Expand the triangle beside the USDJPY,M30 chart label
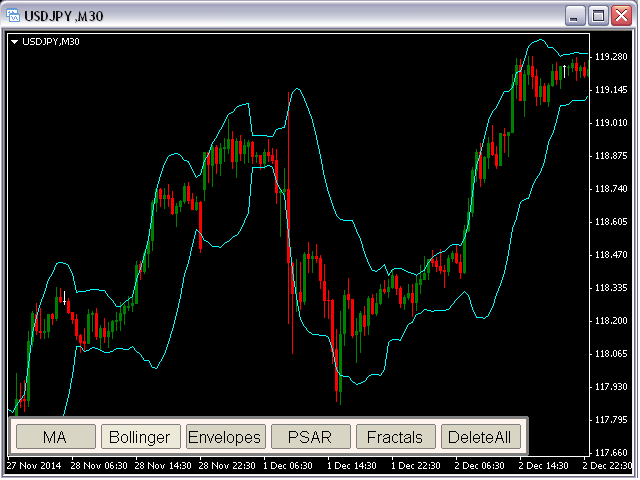 [x=14, y=41]
